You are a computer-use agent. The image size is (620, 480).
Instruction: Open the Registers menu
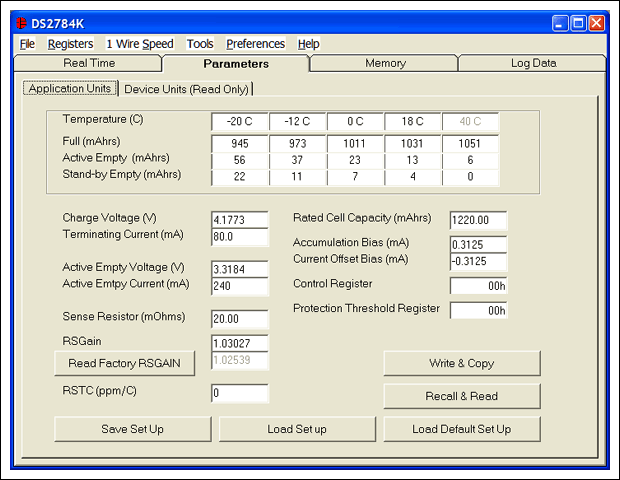coord(70,44)
